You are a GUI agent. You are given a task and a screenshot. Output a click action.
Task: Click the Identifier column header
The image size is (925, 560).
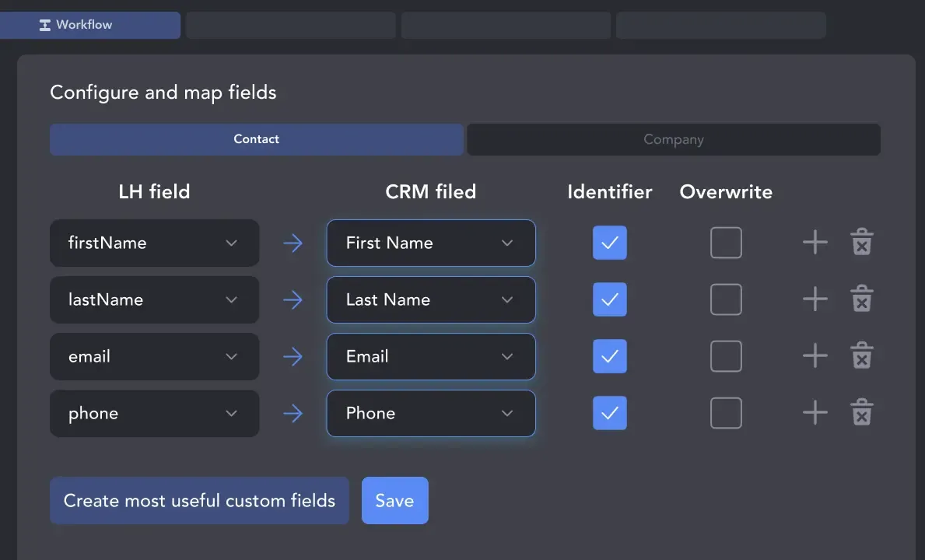pos(609,191)
